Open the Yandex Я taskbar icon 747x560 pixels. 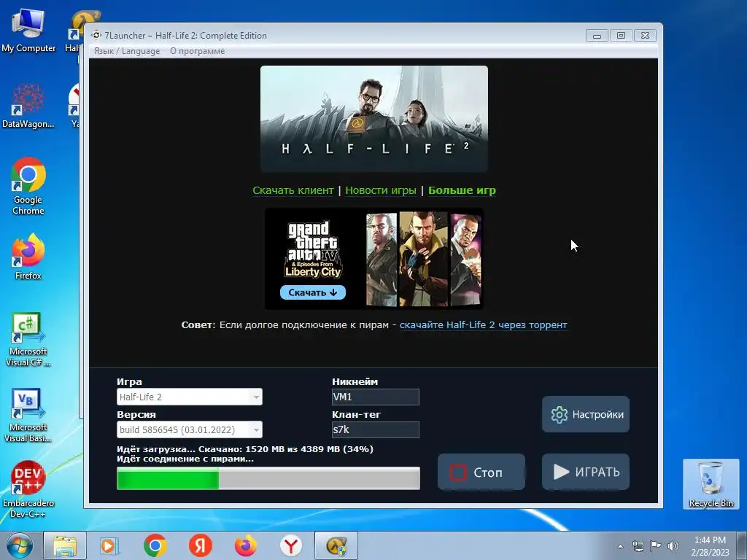[200, 545]
